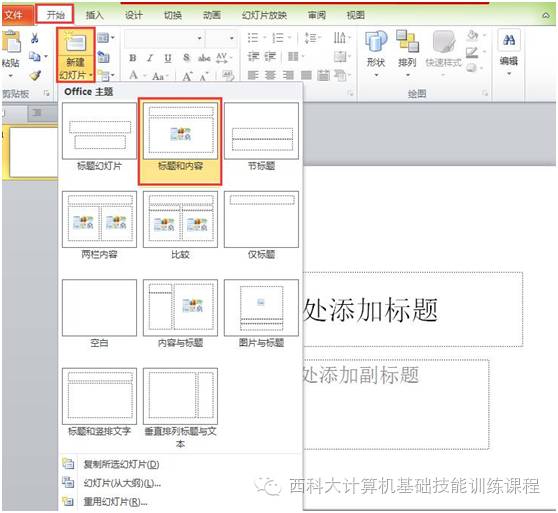Open the Columns option
This screenshot has height=513, width=558.
tap(295, 57)
